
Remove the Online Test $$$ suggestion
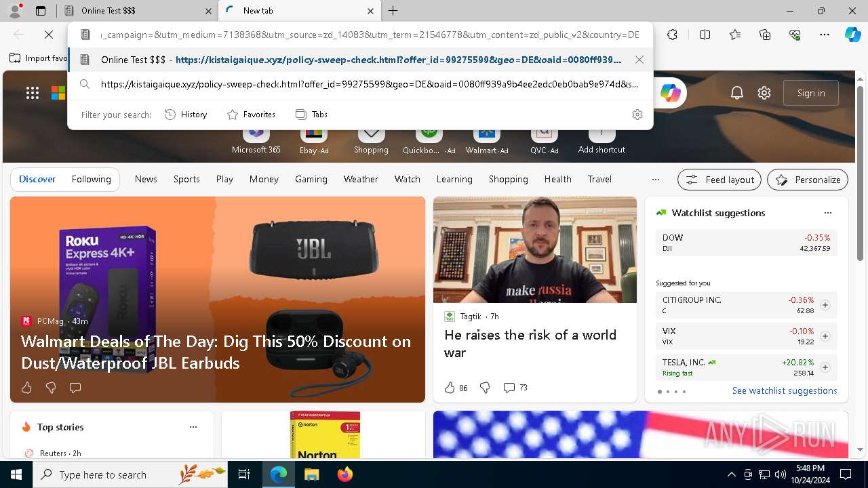[x=639, y=60]
